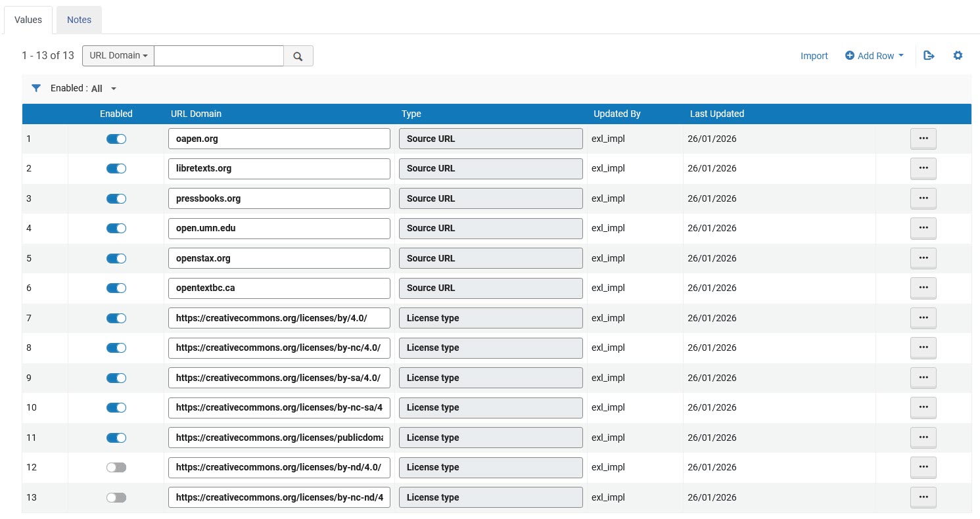
Task: Switch to the Values tab
Action: [28, 20]
